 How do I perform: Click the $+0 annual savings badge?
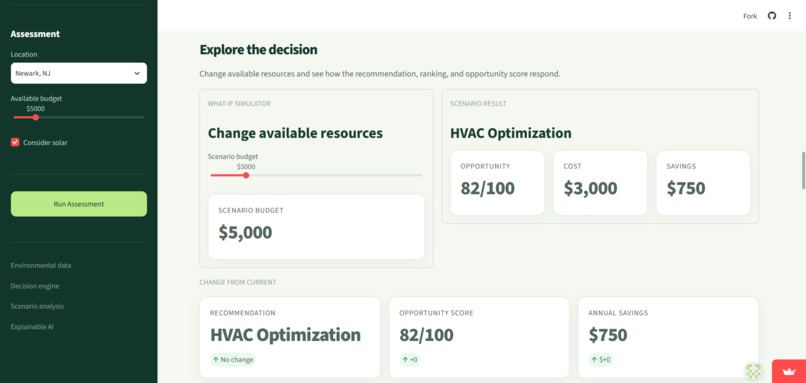(x=600, y=359)
